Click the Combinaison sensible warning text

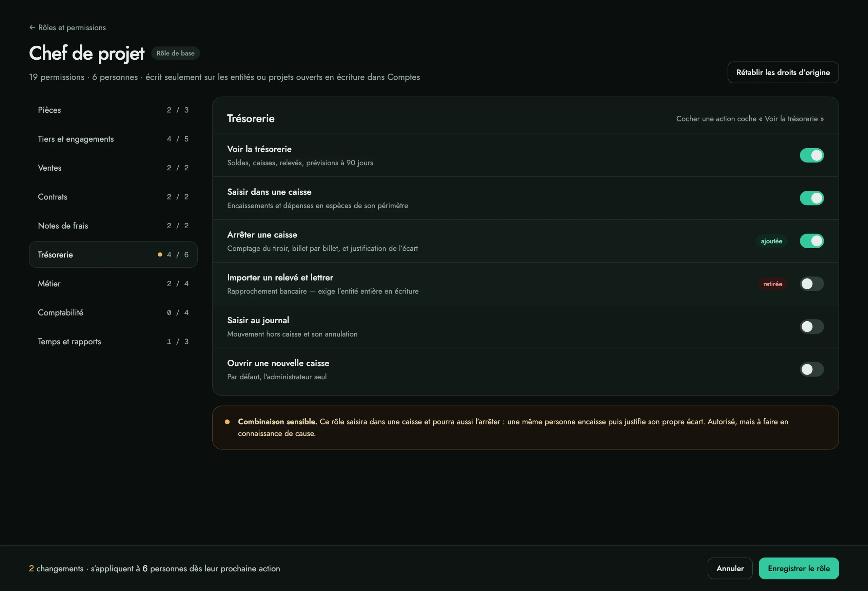(x=513, y=427)
